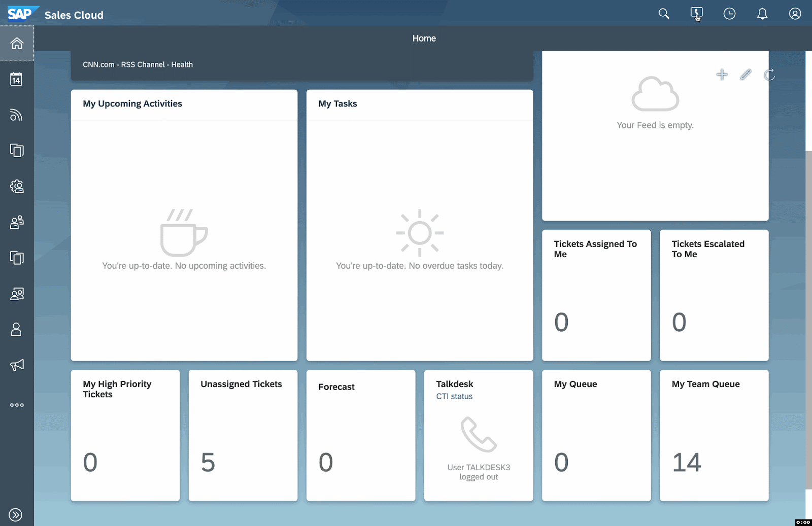
Task: Show more items via three dots
Action: point(17,405)
